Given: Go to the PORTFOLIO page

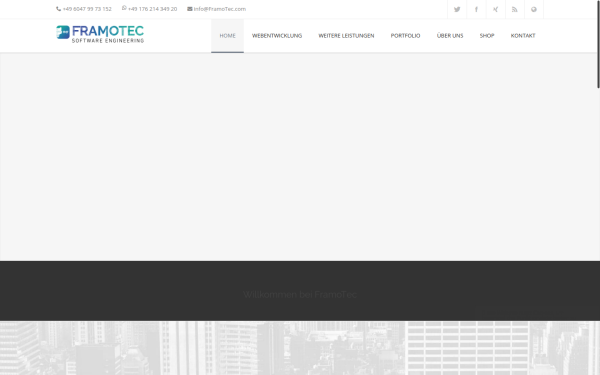Looking at the screenshot, I should pos(405,36).
